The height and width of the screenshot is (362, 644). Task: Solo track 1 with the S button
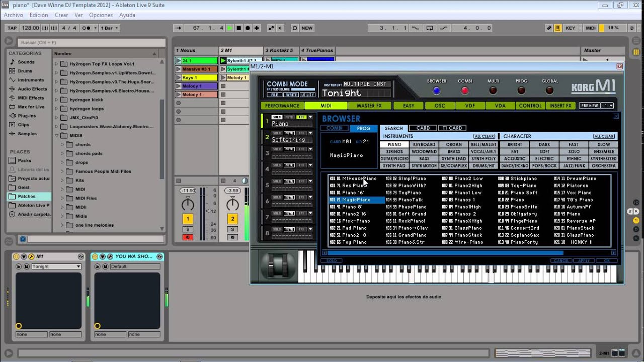click(188, 229)
